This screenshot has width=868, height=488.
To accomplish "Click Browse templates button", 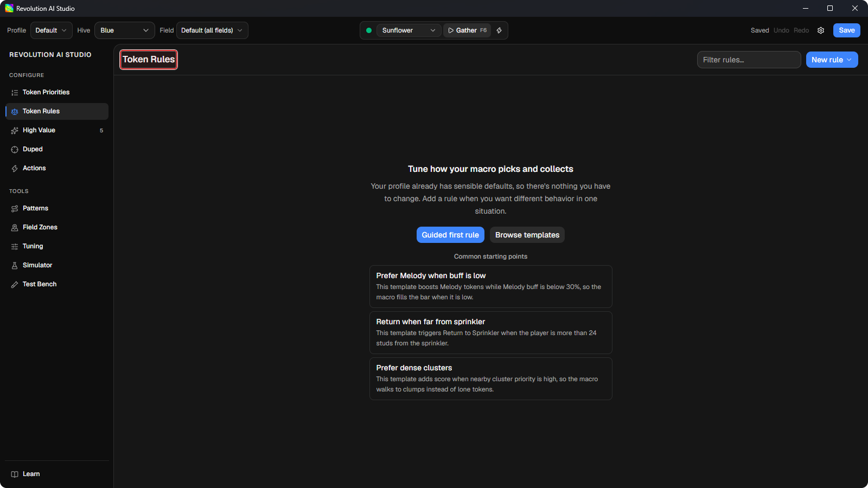I will tap(527, 235).
